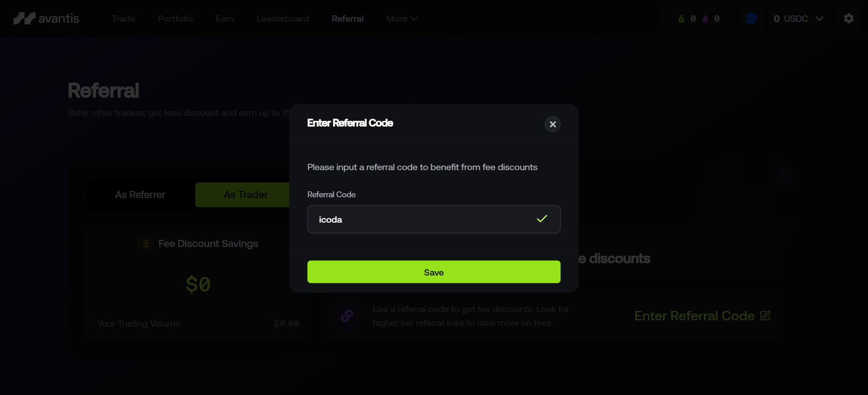This screenshot has height=395, width=868.
Task: Navigate to the Trade tab
Action: pyautogui.click(x=123, y=19)
